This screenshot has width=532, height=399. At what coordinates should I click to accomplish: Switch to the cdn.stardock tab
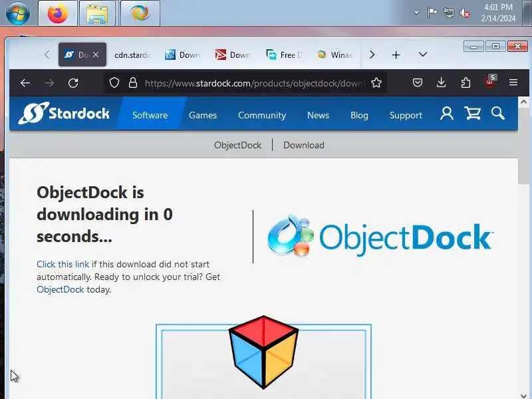pos(132,55)
